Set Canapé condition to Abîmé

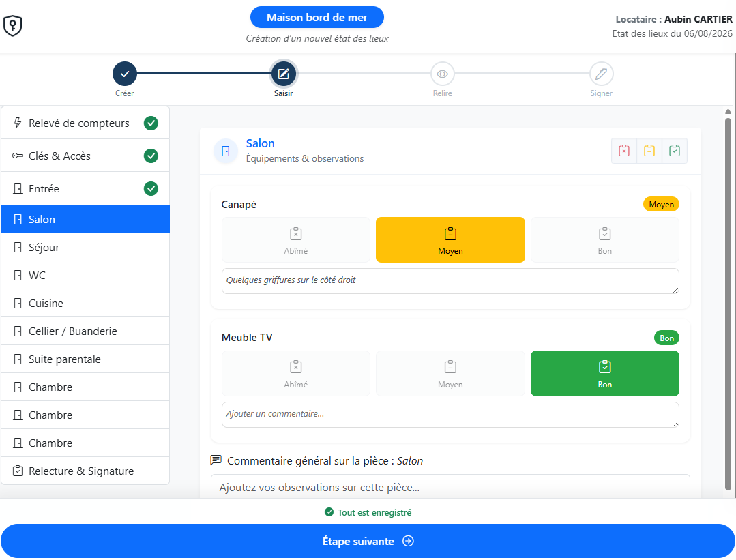pyautogui.click(x=296, y=240)
